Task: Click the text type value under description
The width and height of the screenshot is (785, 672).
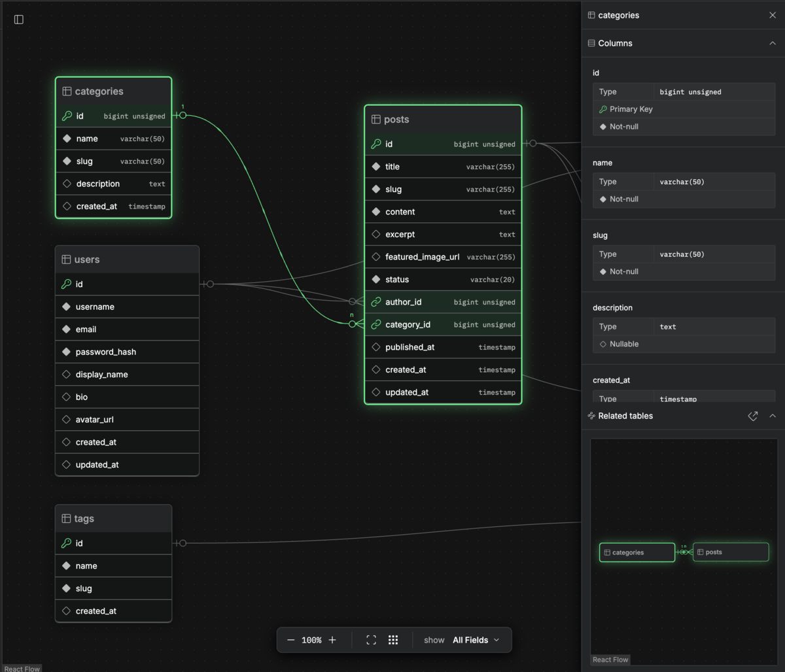Action: click(x=668, y=327)
